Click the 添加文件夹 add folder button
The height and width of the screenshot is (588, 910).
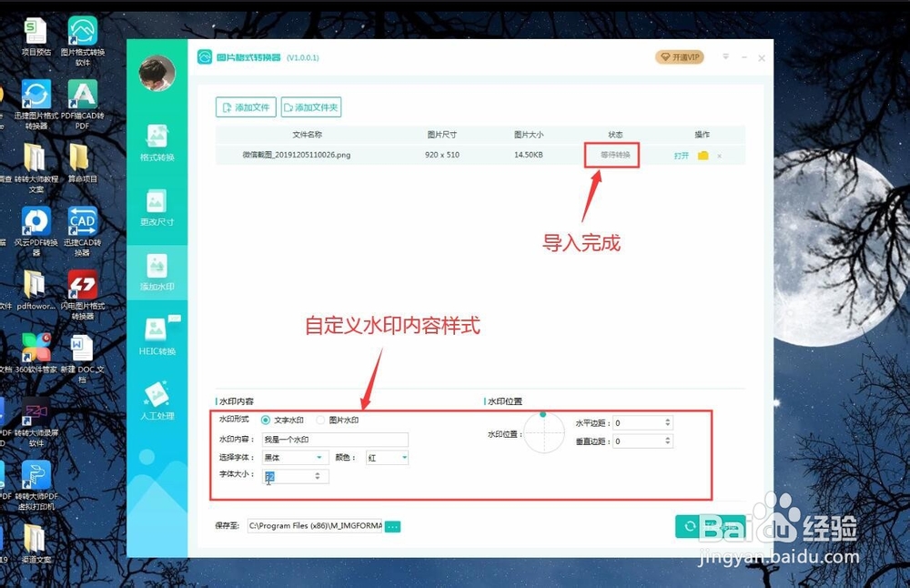pos(311,106)
